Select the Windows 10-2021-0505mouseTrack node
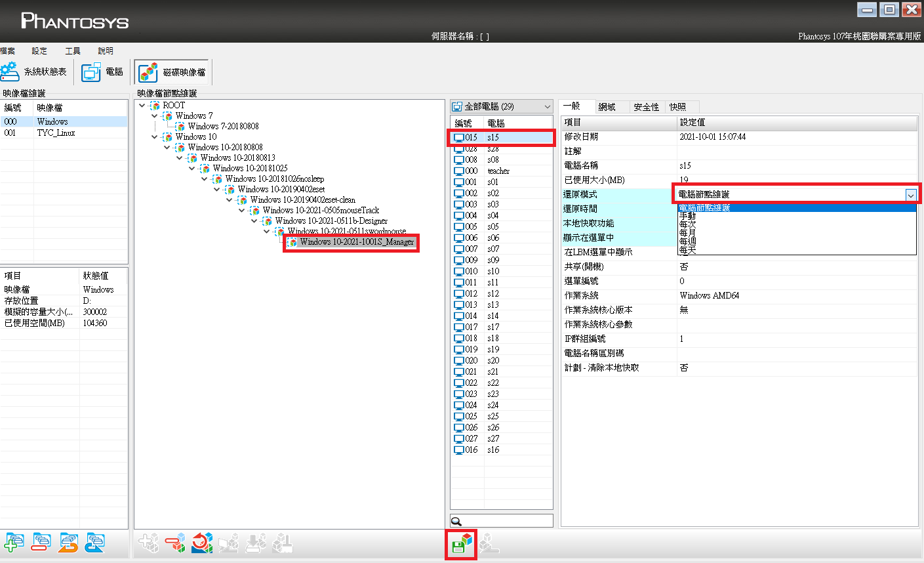 click(321, 210)
